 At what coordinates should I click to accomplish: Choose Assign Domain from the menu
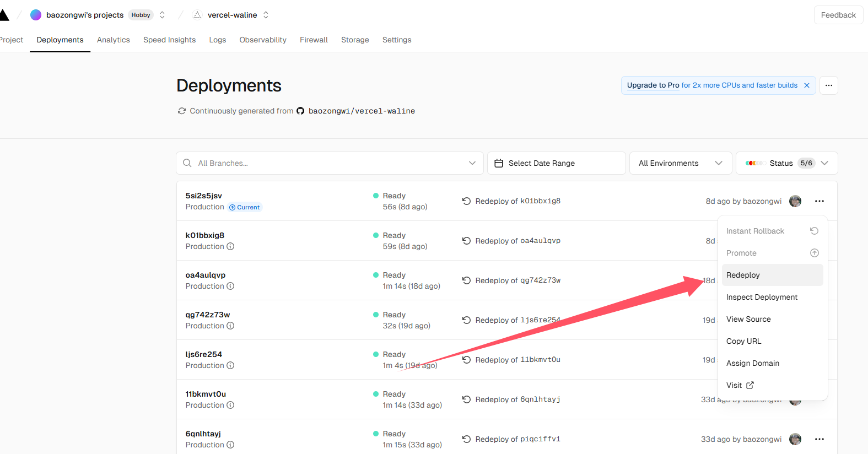tap(772, 363)
